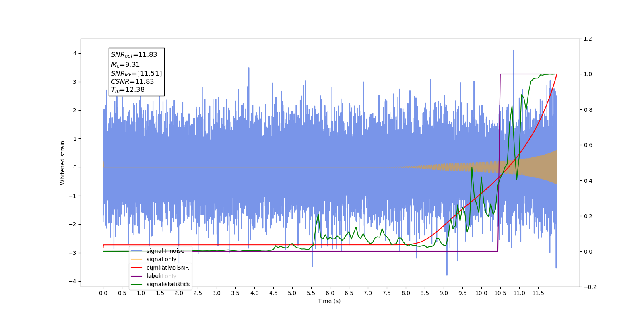Click the green line sample in legend for signal statistics
This screenshot has width=644, height=322.
point(137,284)
